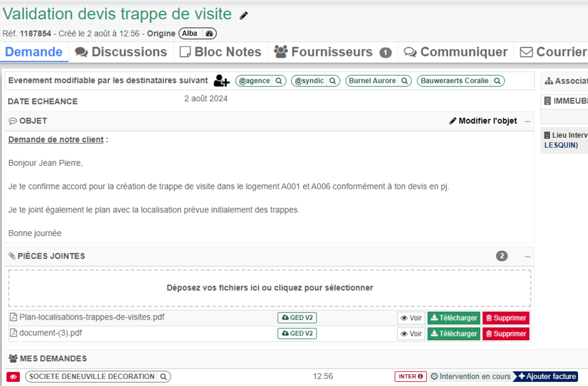Click the add recipient person-plus icon
Viewport: 588px width, 386px height.
[221, 81]
